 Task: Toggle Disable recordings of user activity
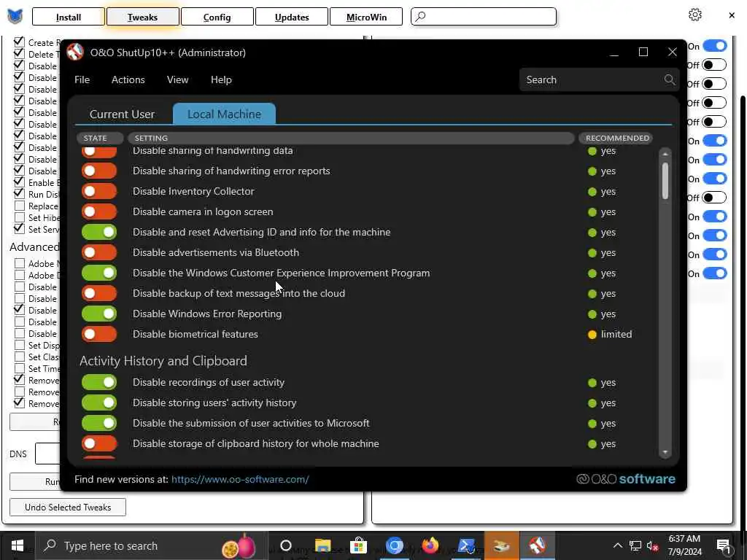(x=99, y=382)
